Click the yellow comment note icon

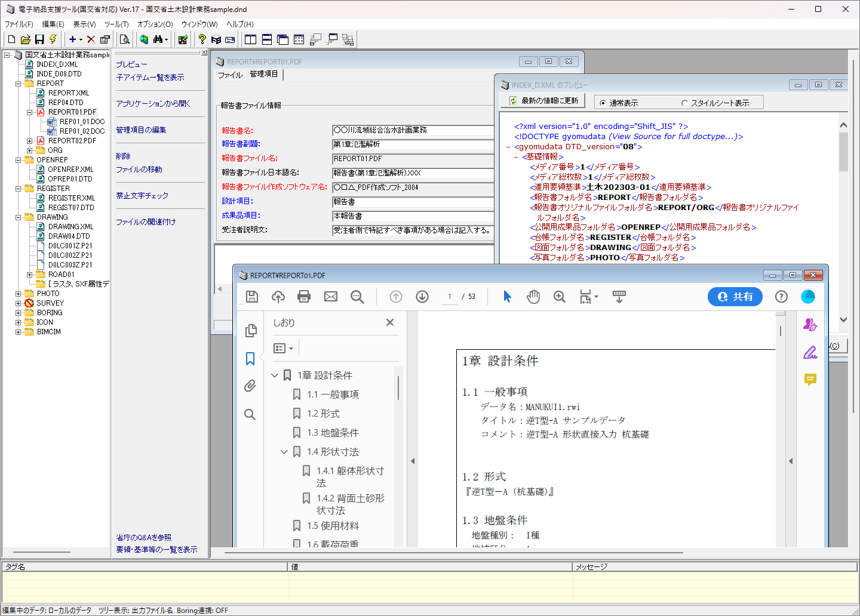pyautogui.click(x=810, y=380)
